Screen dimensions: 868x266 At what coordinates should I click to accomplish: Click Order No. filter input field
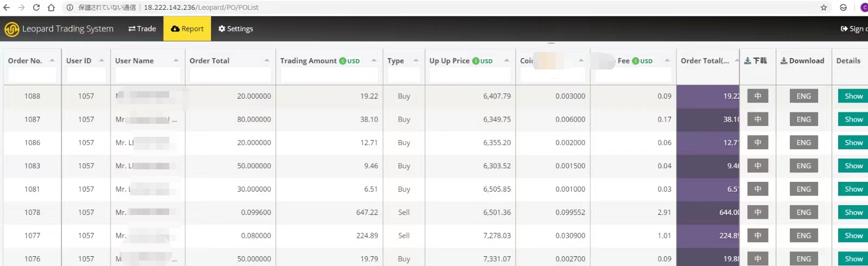33,75
